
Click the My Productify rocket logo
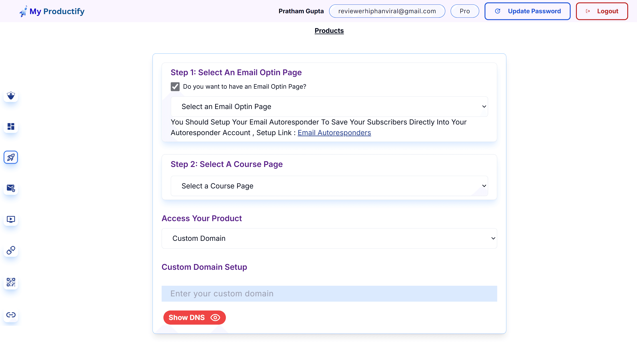(23, 11)
